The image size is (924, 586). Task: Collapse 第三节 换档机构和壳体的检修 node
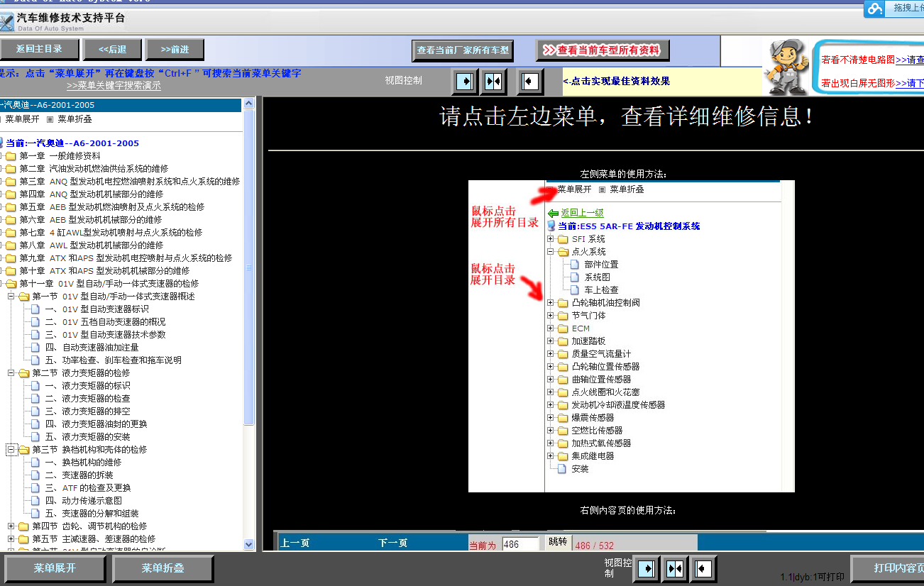point(11,450)
